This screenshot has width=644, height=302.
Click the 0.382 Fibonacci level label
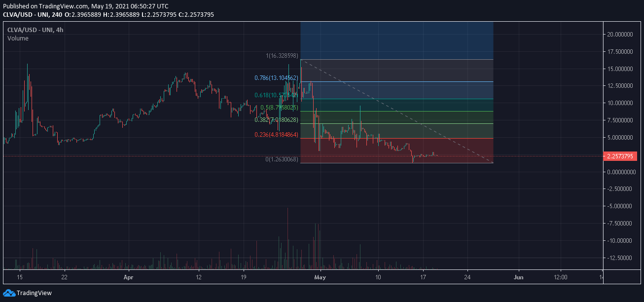point(276,120)
